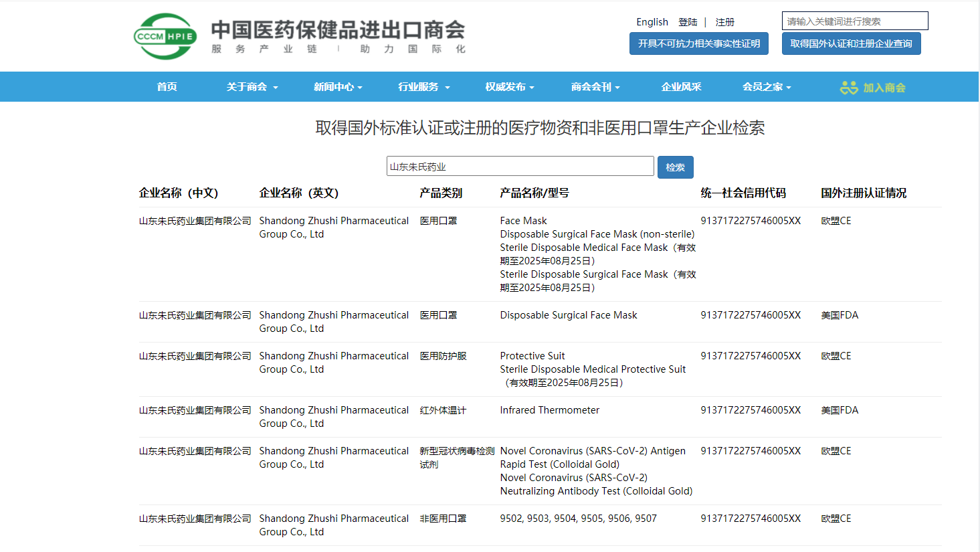Click 欧盟CE in the 医用防护服 row
This screenshot has height=552, width=980.
(836, 356)
